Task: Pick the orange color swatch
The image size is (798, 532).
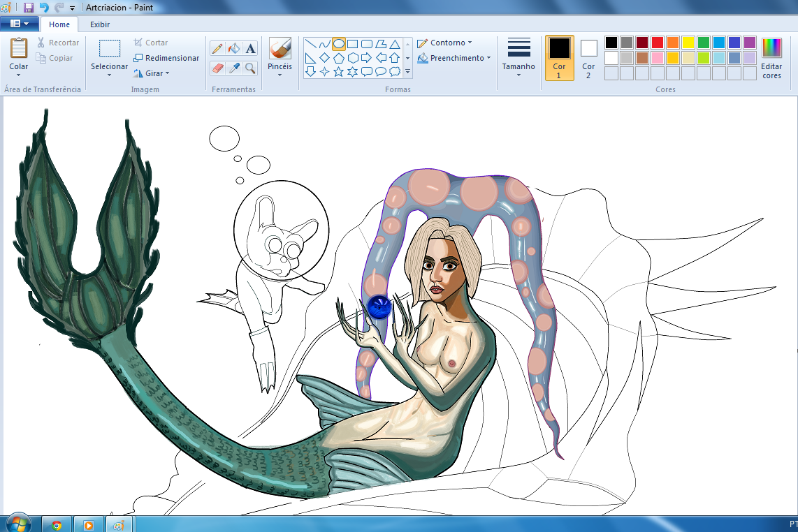Action: coord(673,43)
